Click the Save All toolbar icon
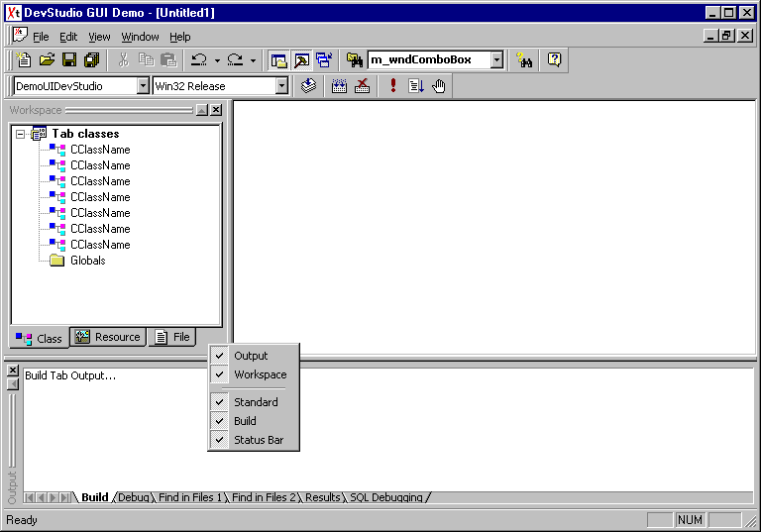Image resolution: width=761 pixels, height=532 pixels. pyautogui.click(x=91, y=60)
